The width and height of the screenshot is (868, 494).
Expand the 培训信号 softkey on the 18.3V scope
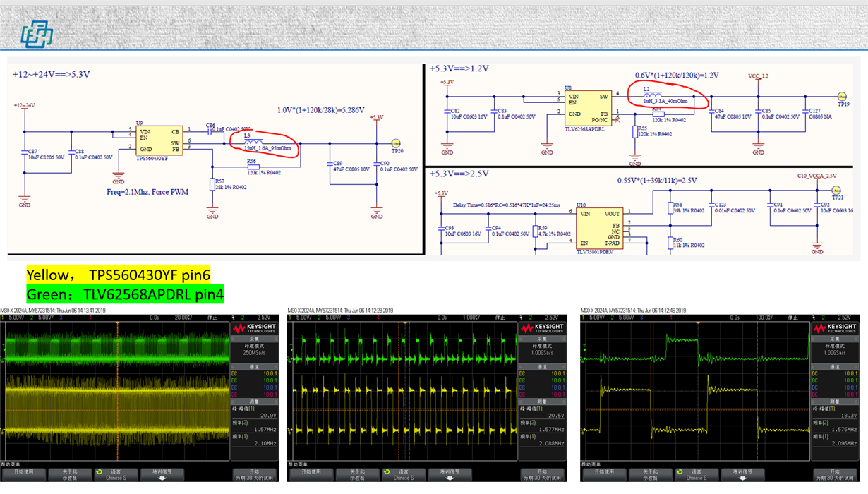coord(742,474)
